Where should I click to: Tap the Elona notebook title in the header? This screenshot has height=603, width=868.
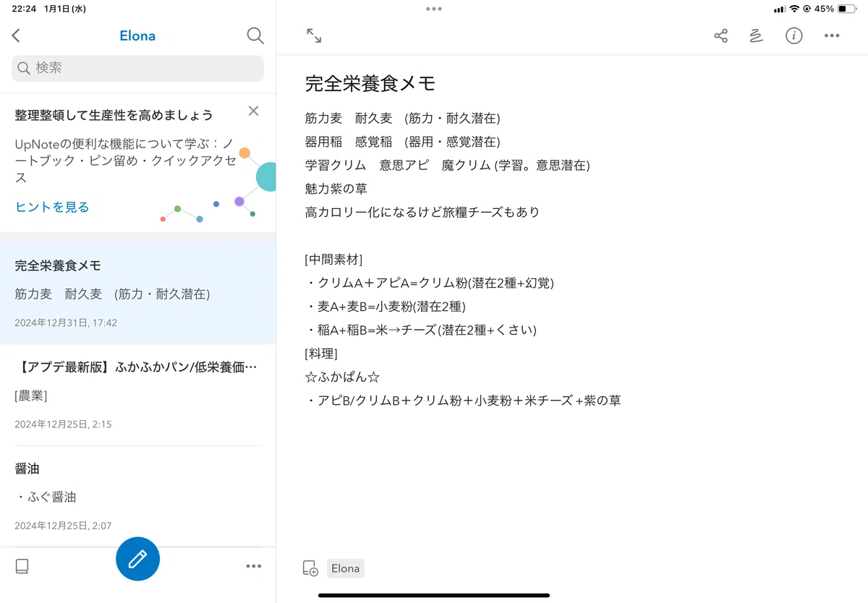tap(137, 35)
